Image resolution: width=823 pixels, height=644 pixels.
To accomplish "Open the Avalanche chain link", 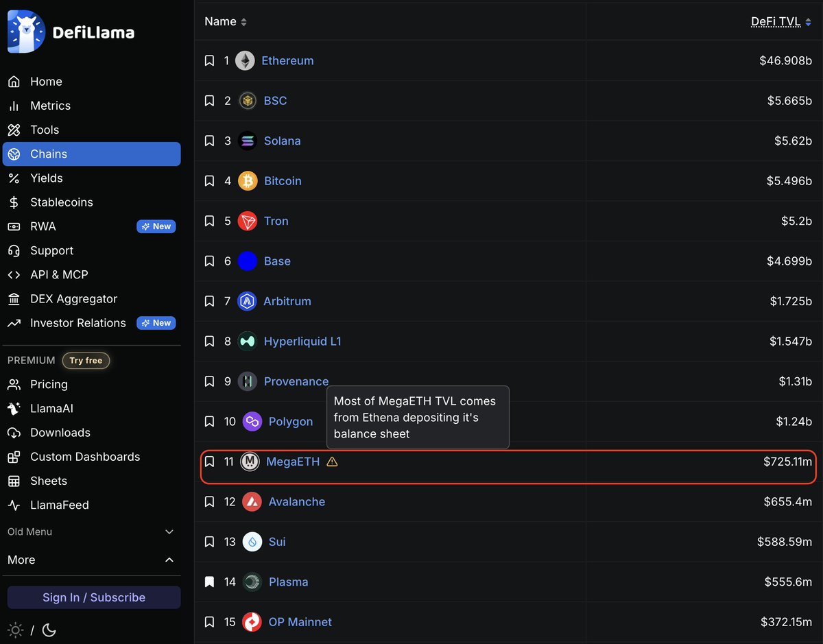I will [x=297, y=502].
